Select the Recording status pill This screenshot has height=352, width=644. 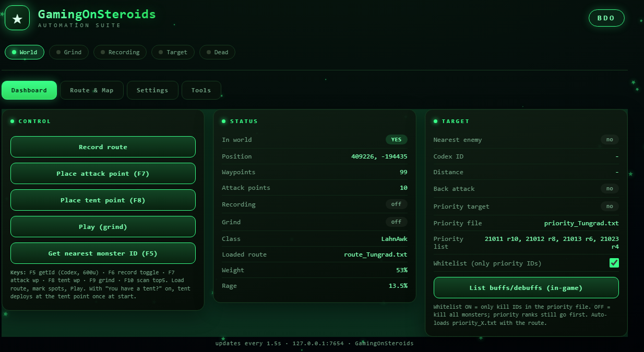coord(120,52)
